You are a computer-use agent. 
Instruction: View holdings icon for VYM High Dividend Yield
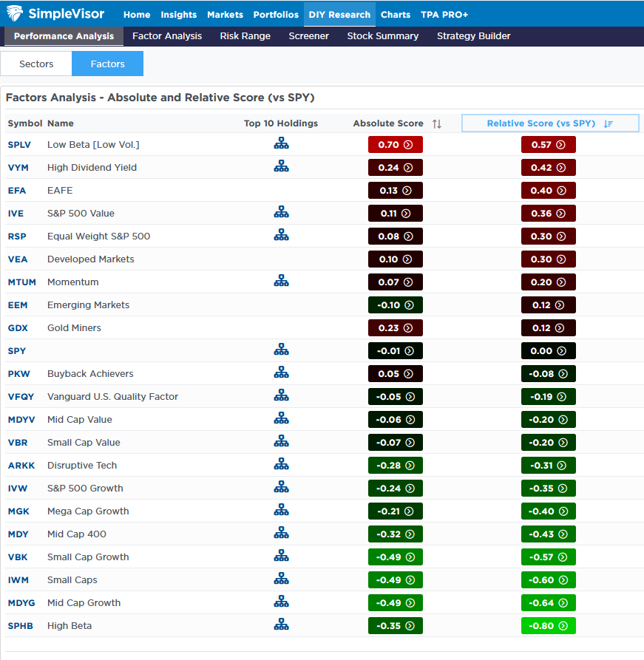pyautogui.click(x=281, y=167)
